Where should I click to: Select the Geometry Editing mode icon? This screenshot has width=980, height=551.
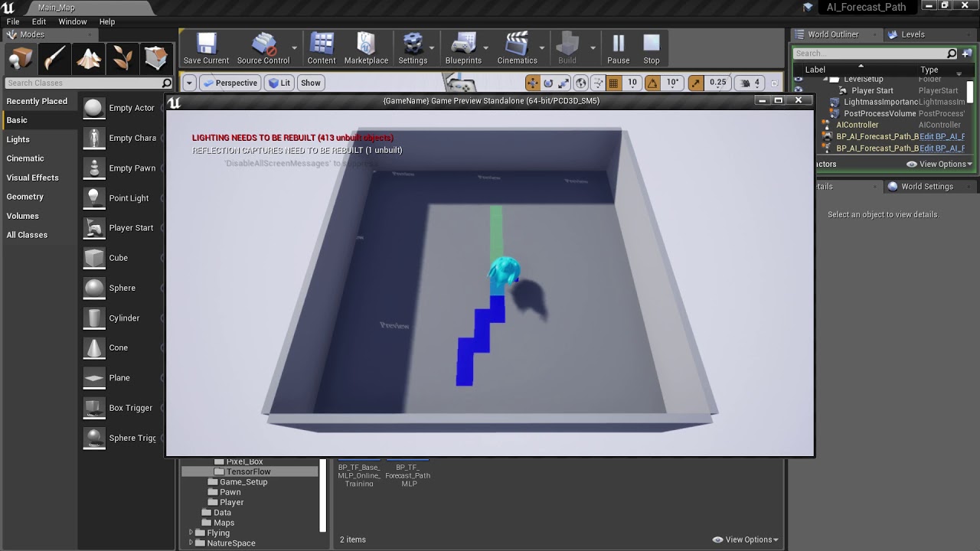(x=156, y=58)
